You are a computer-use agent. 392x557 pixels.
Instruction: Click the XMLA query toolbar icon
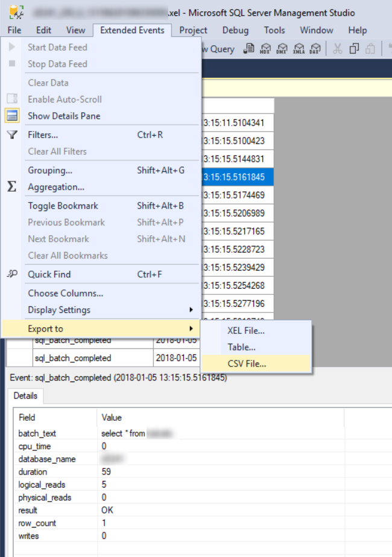click(299, 48)
